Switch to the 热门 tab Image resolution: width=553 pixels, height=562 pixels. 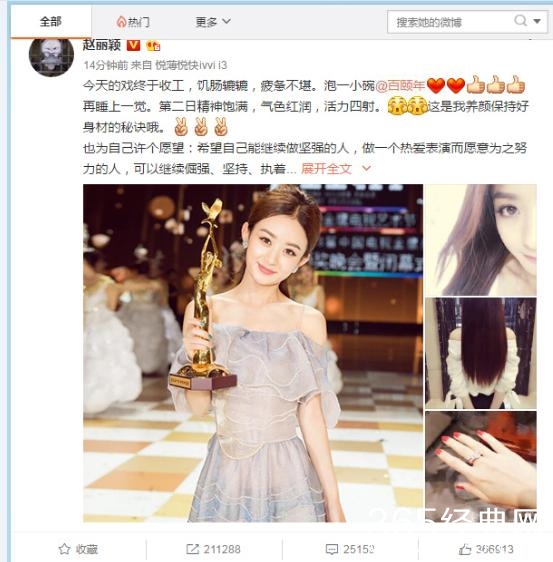(x=133, y=22)
